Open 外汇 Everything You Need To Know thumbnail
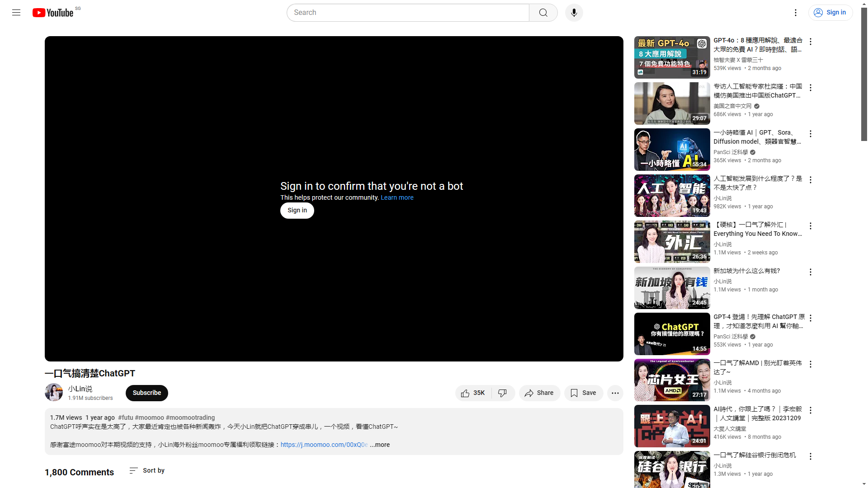This screenshot has height=488, width=868. tap(672, 242)
